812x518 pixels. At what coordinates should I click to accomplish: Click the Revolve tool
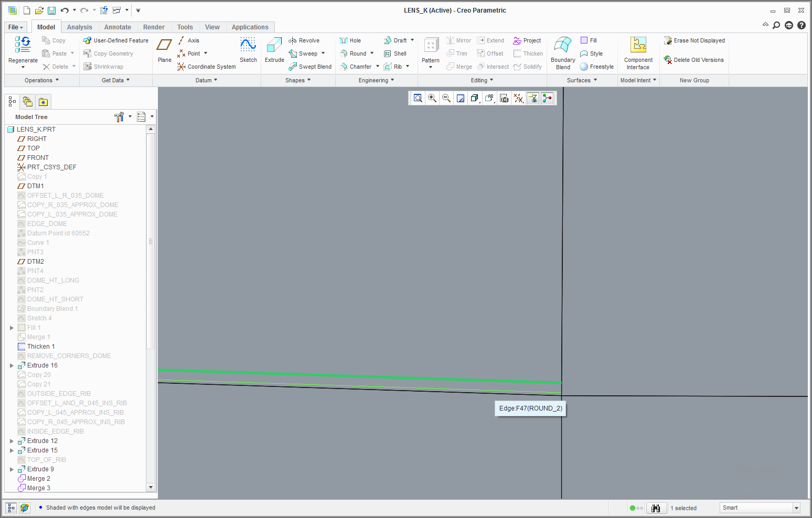coord(304,40)
